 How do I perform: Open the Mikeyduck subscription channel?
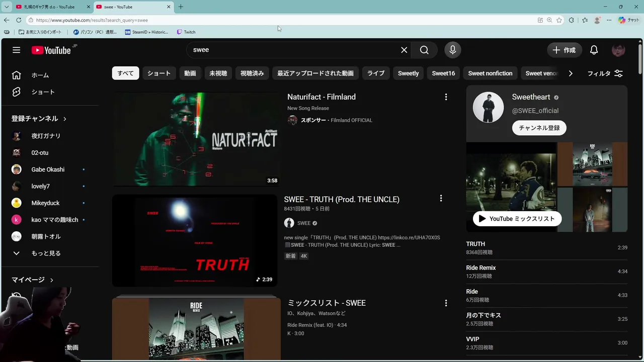click(x=50, y=203)
